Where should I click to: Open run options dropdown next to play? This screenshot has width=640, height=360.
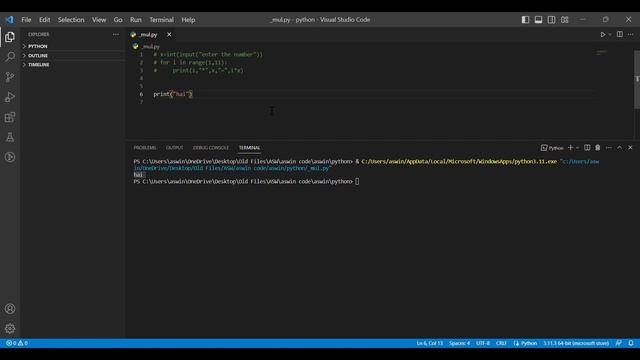(x=610, y=35)
